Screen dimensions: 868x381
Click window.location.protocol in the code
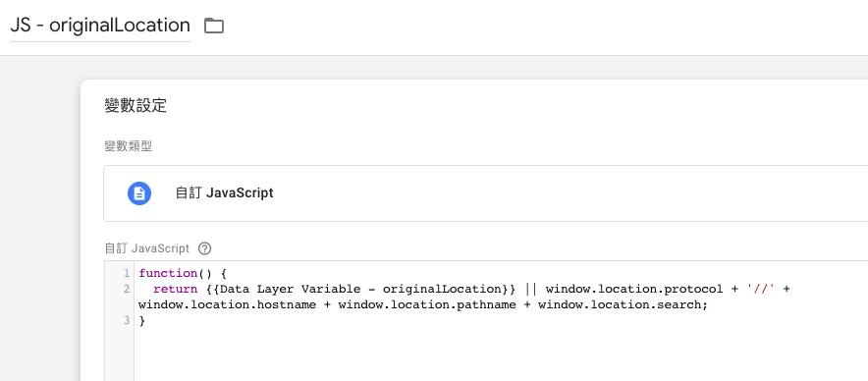634,289
